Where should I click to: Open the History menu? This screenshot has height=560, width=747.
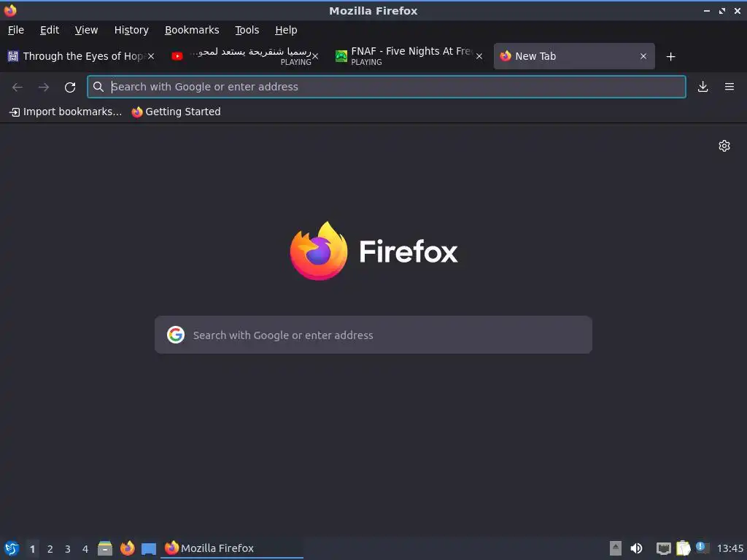(x=131, y=30)
